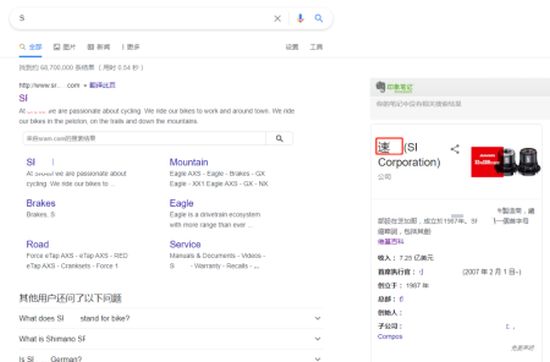Expand the 'German?' question
The width and height of the screenshot is (550, 362).
(170, 358)
